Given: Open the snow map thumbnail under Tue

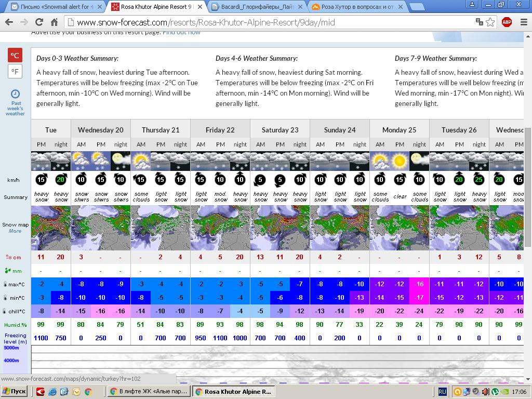Looking at the screenshot, I should (51, 228).
